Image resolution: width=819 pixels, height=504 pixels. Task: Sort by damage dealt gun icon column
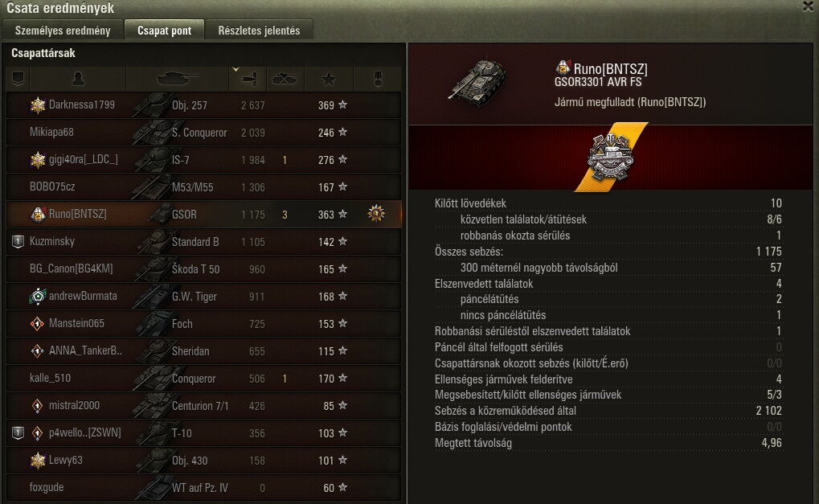click(248, 79)
